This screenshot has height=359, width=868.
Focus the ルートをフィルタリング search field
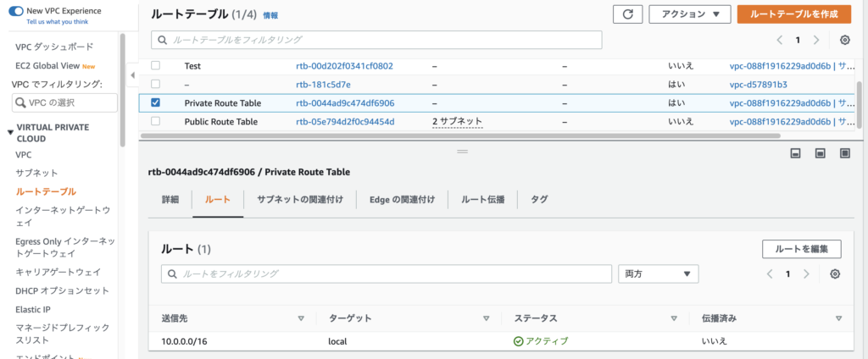click(x=387, y=273)
